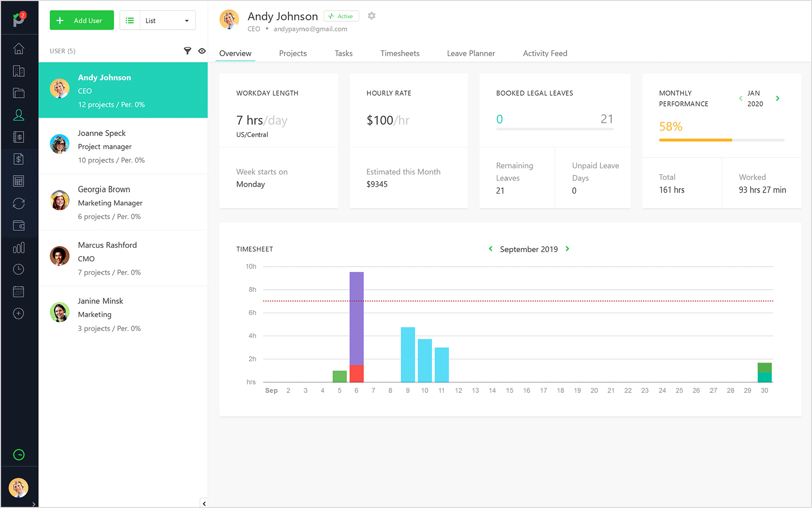The image size is (812, 508).
Task: Open the Scheduling calendar icon in sidebar
Action: [x=18, y=291]
